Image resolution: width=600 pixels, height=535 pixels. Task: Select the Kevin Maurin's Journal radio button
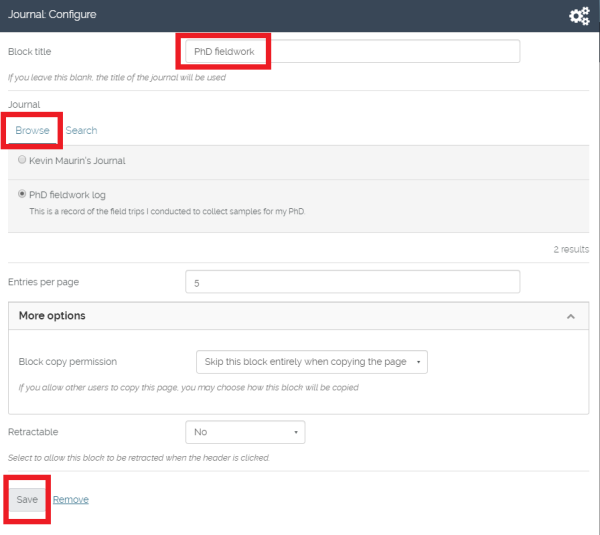[22, 160]
